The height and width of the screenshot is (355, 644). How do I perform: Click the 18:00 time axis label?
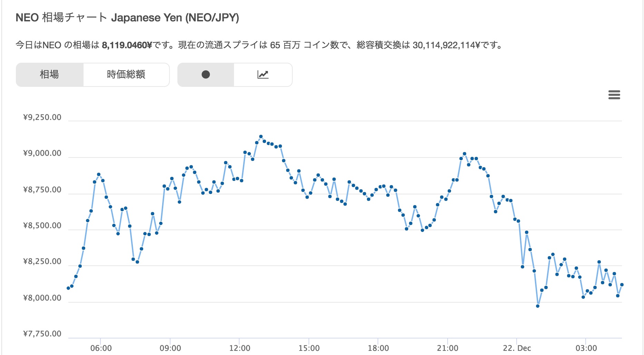click(x=378, y=348)
